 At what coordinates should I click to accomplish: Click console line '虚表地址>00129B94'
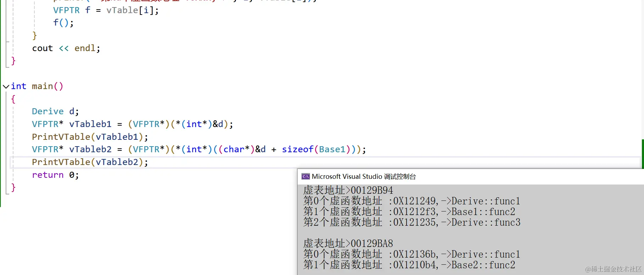348,190
